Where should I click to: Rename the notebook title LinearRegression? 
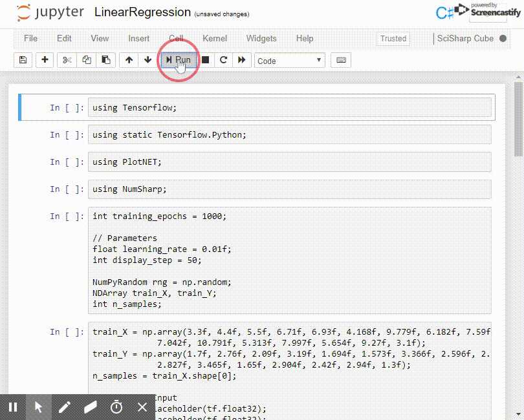(143, 12)
